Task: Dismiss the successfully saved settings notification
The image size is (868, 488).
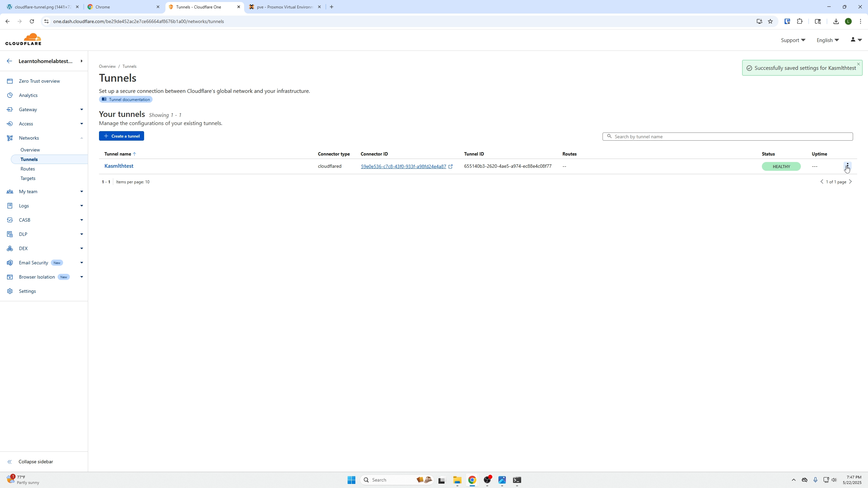Action: [x=858, y=64]
